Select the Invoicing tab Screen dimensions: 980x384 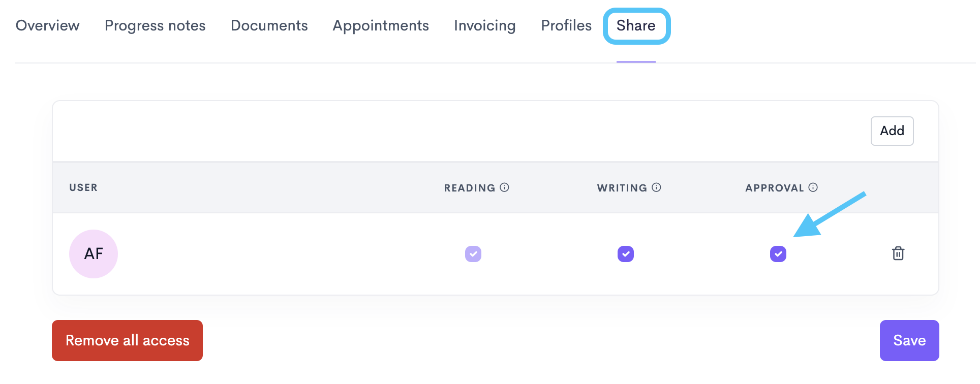pos(485,25)
